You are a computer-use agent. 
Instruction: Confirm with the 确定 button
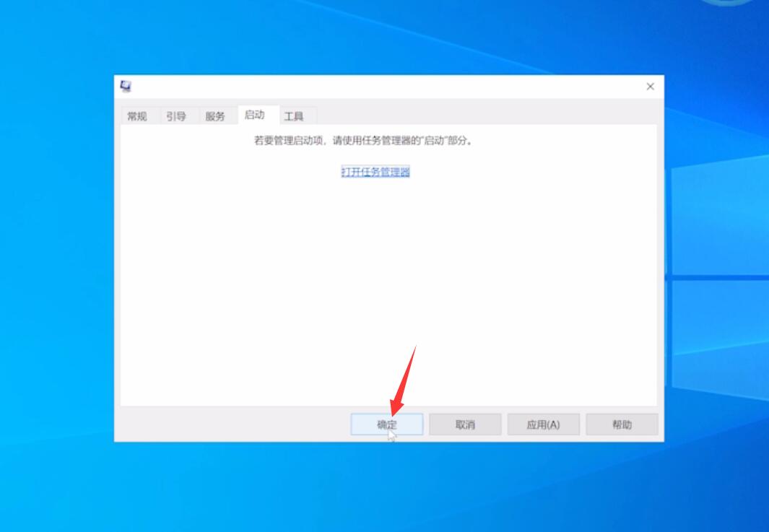coord(387,424)
